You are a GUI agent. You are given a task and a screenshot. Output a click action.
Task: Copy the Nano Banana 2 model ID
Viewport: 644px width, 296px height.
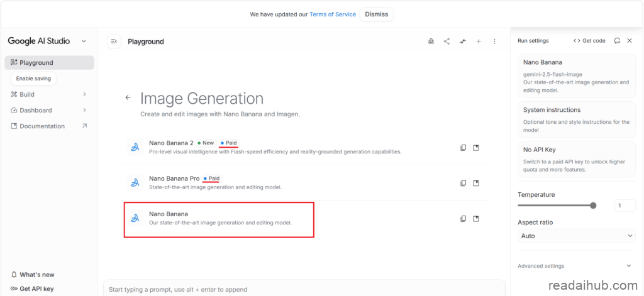pos(464,148)
